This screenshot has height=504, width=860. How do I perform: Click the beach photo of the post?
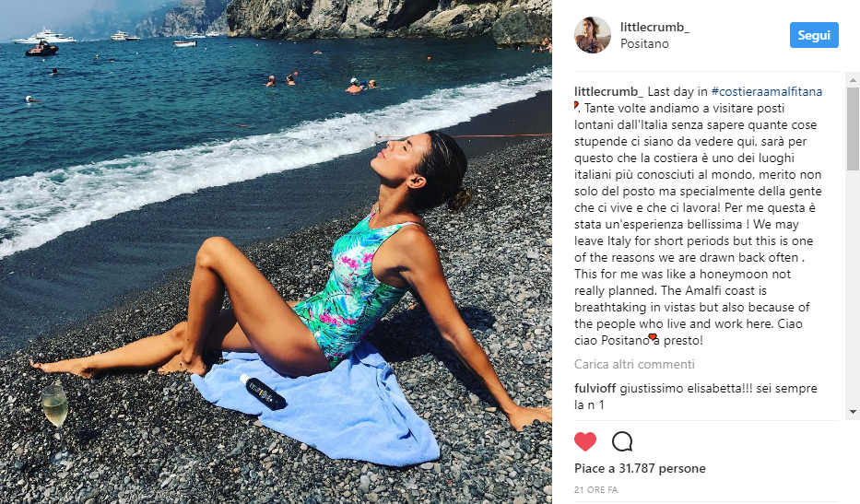point(276,252)
